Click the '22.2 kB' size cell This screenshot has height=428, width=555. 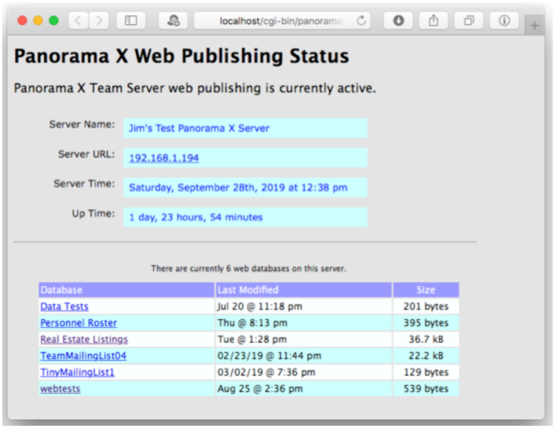click(x=426, y=356)
